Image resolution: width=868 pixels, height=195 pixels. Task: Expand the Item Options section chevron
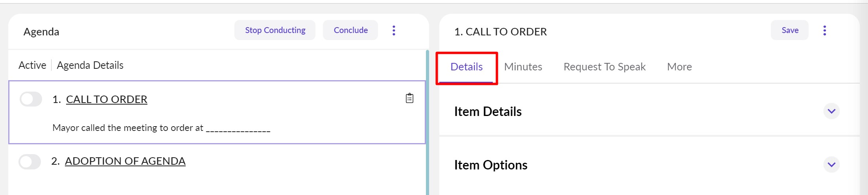click(831, 165)
